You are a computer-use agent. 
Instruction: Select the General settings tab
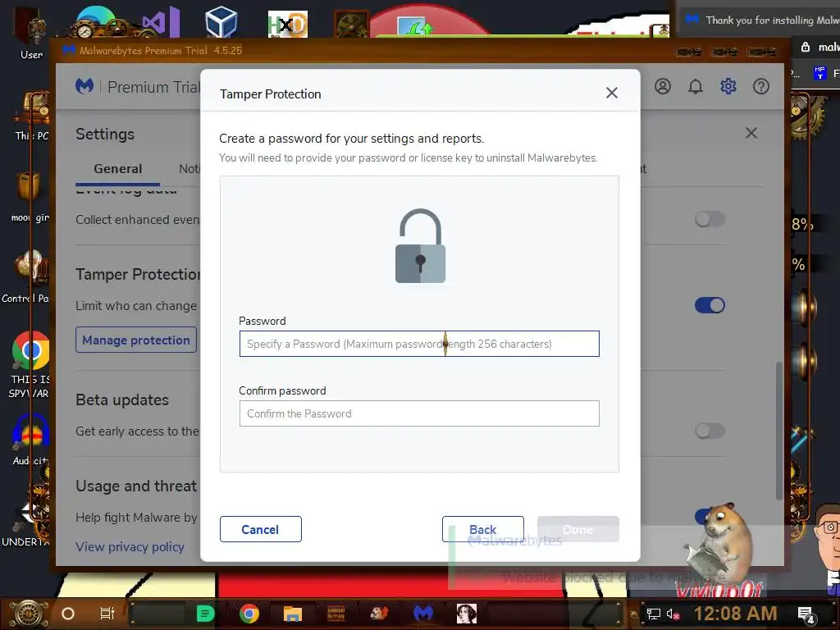118,169
